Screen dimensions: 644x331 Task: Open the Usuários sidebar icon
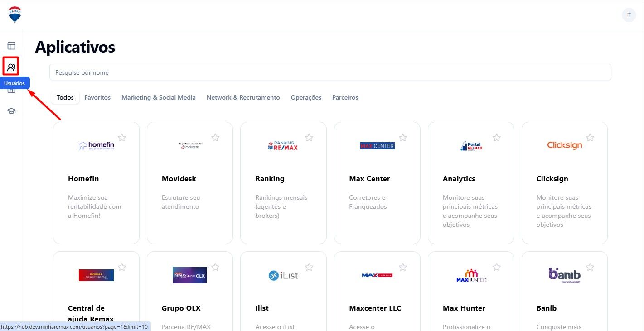pyautogui.click(x=11, y=68)
